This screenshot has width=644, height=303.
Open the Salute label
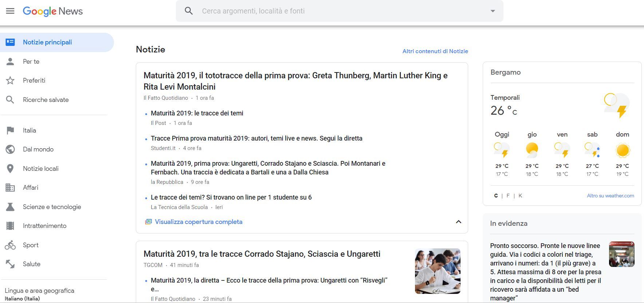coord(32,264)
